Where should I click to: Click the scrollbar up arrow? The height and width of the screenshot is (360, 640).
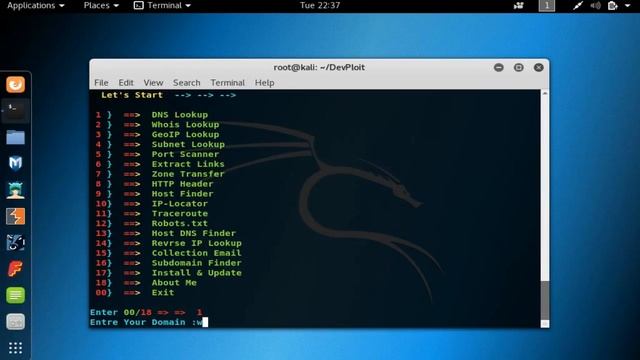click(545, 93)
